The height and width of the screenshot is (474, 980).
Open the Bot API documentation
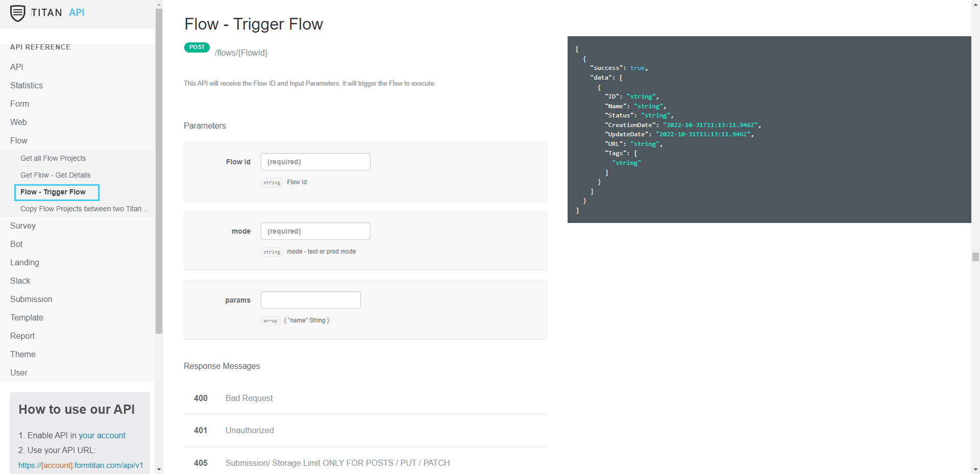(x=16, y=244)
